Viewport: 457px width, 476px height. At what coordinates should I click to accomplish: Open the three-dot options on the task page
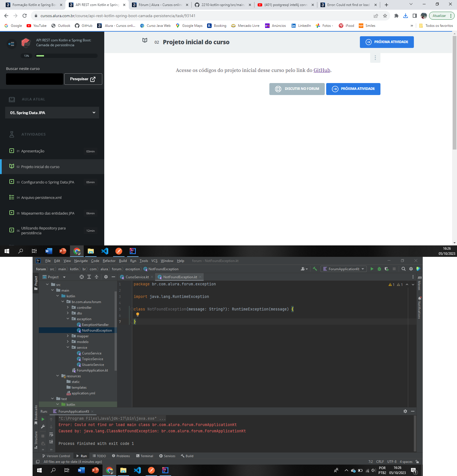[x=375, y=58]
